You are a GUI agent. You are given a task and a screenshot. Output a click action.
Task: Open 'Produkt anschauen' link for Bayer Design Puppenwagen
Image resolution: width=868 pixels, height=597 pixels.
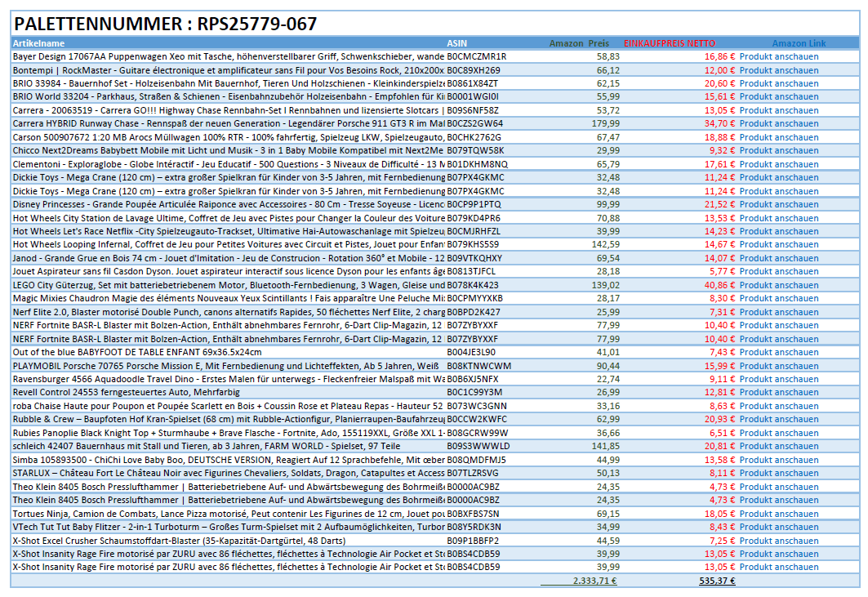tap(778, 57)
